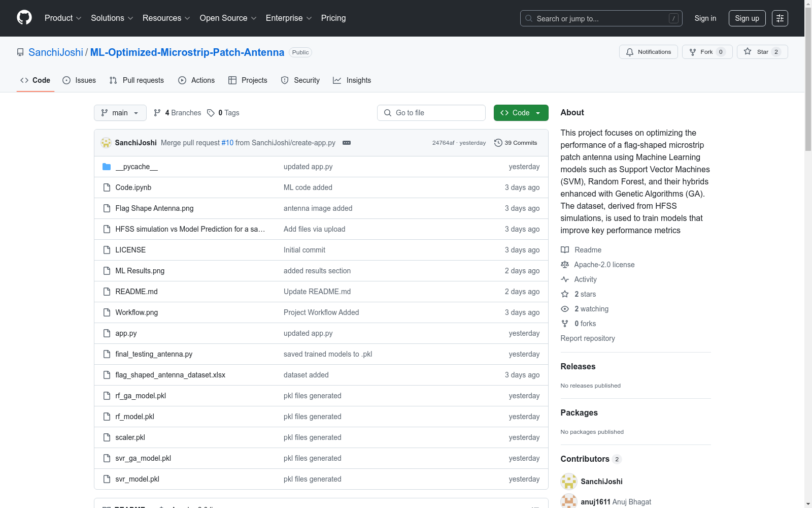Click the Sign up button

click(x=747, y=18)
